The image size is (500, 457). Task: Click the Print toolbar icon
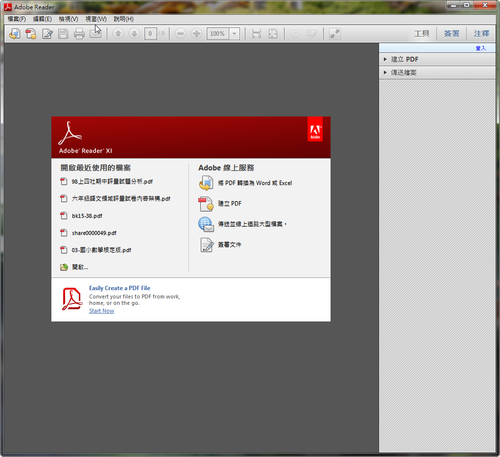(x=79, y=34)
